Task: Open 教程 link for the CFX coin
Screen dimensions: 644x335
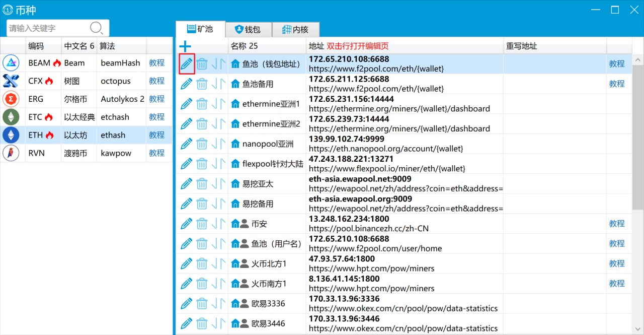Action: (x=156, y=81)
